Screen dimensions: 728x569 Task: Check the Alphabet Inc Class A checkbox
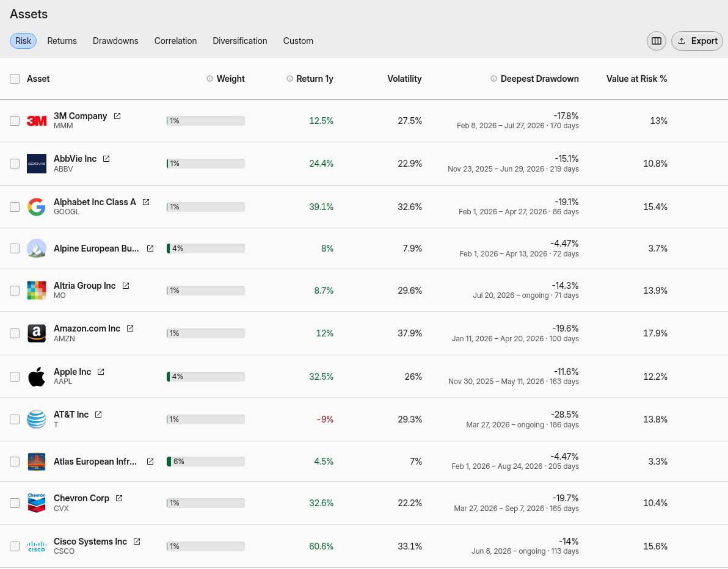pos(15,206)
